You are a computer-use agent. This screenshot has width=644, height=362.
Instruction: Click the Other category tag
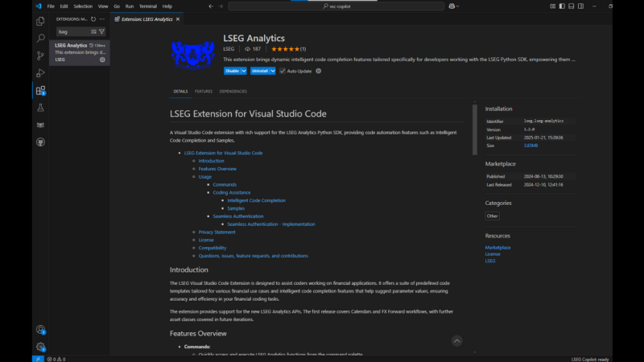(x=492, y=216)
